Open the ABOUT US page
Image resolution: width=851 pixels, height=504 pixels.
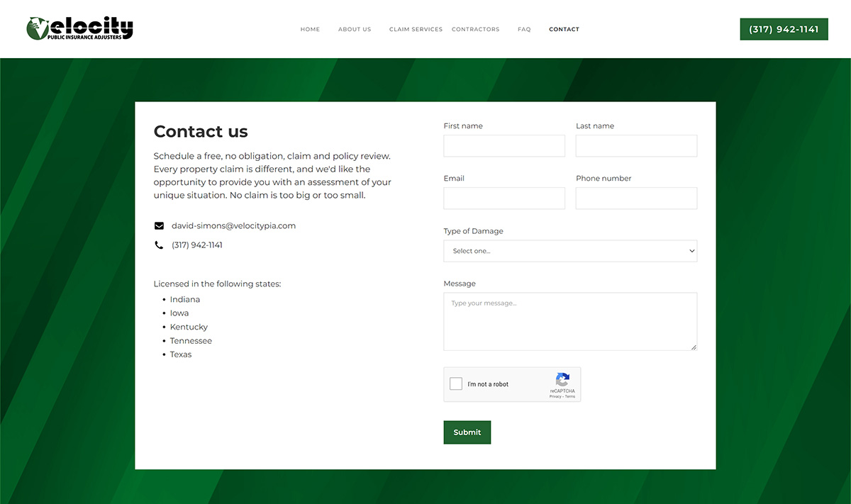coord(355,29)
